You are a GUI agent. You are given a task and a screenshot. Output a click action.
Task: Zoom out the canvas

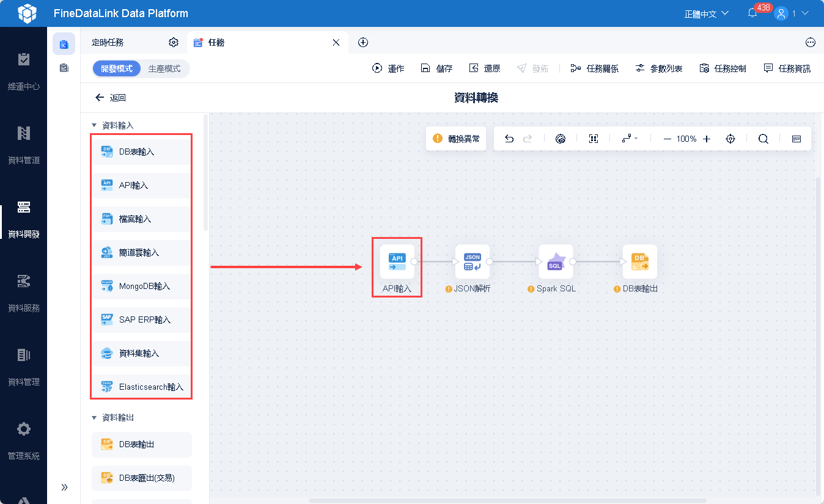tap(667, 139)
